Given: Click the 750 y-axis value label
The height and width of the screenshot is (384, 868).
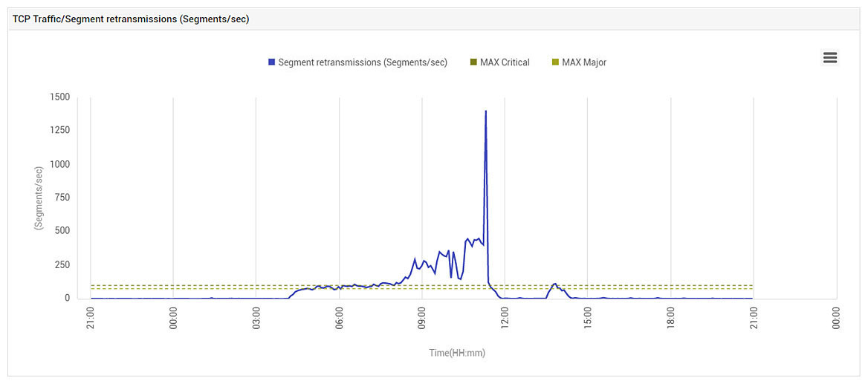Looking at the screenshot, I should click(62, 198).
